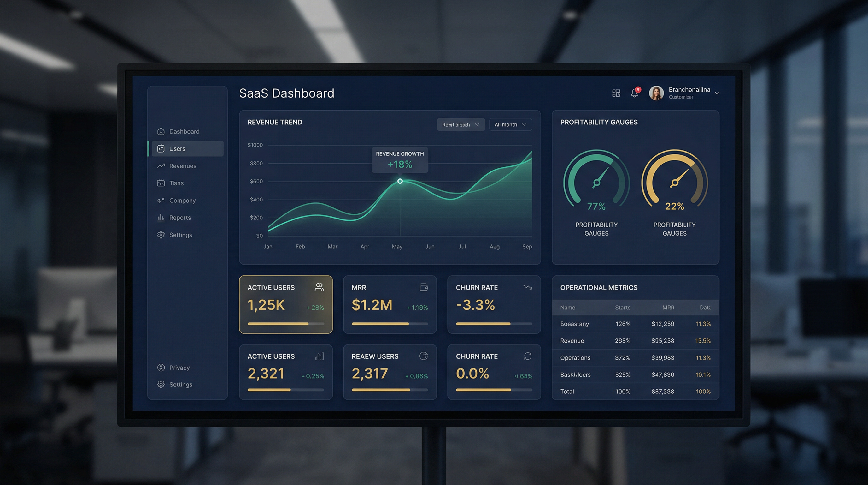Select the Active Users 1,25K card

coord(286,305)
